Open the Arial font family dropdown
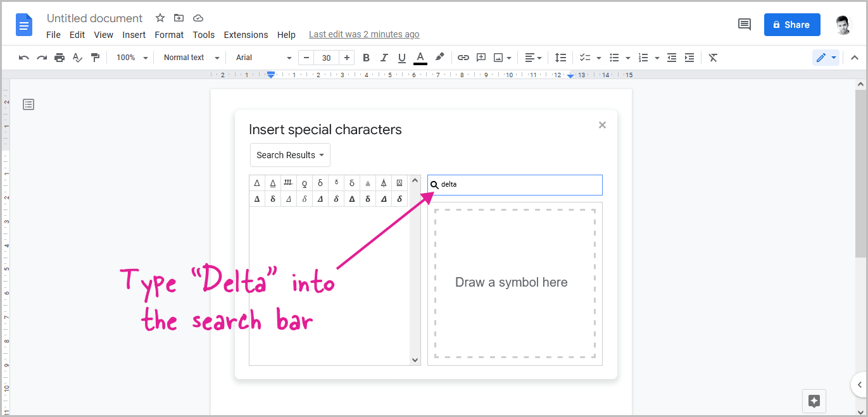Screen dimensions: 868x417 261,57
